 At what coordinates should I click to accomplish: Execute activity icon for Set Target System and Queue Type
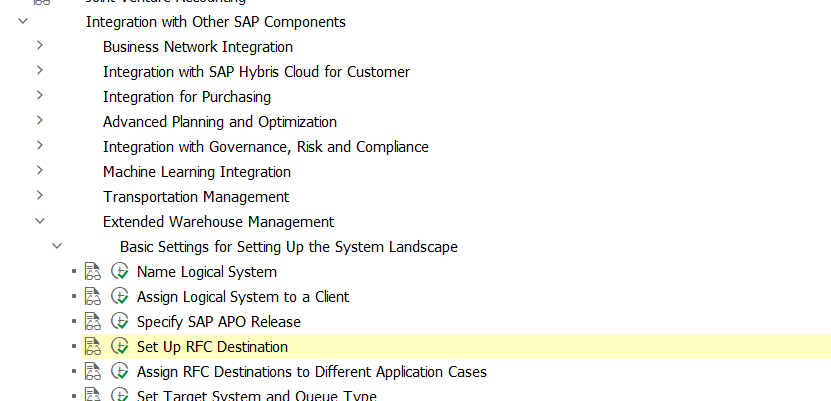[x=120, y=395]
